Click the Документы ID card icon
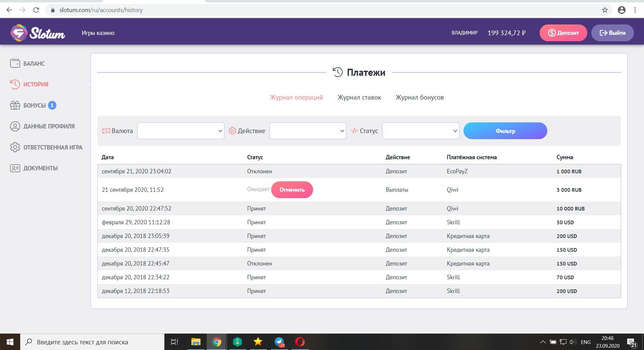The height and width of the screenshot is (350, 644). [15, 168]
